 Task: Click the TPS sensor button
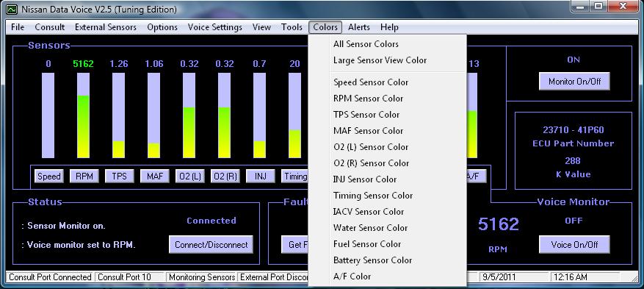click(x=120, y=176)
